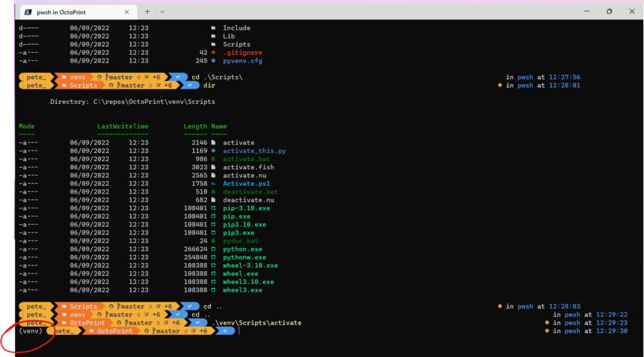Click the cd .\Scripts\ command text
This screenshot has height=357, width=644.
click(x=217, y=77)
